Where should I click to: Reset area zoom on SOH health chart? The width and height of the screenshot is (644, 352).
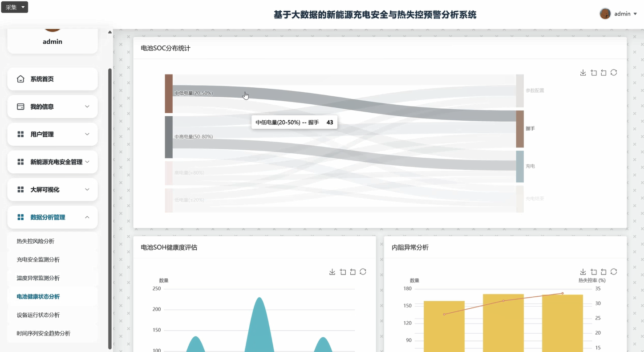click(x=353, y=272)
